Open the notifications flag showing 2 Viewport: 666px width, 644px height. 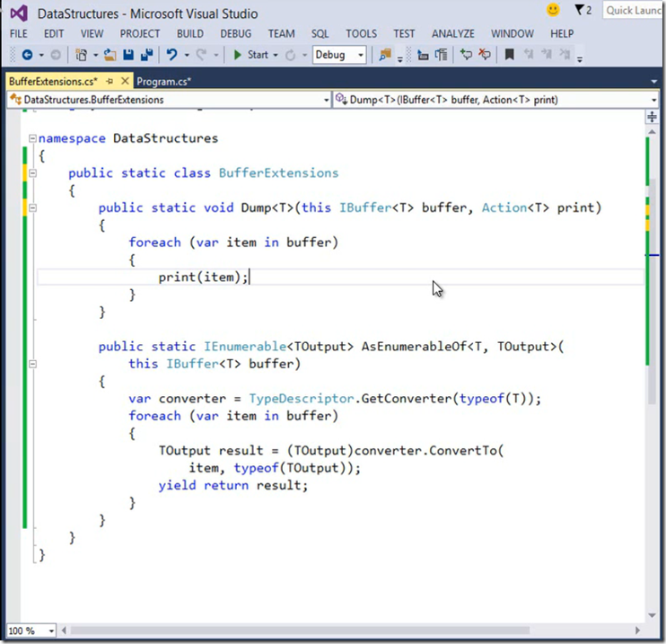[583, 10]
